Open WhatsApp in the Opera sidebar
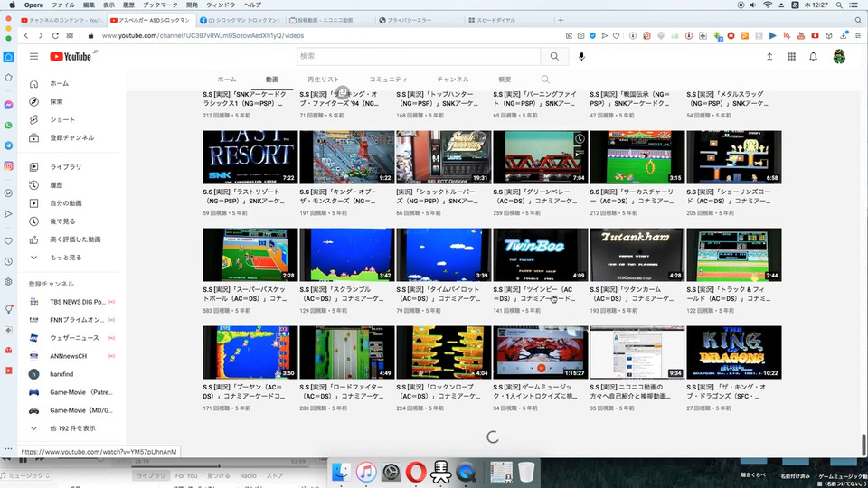The width and height of the screenshot is (868, 488). click(8, 125)
